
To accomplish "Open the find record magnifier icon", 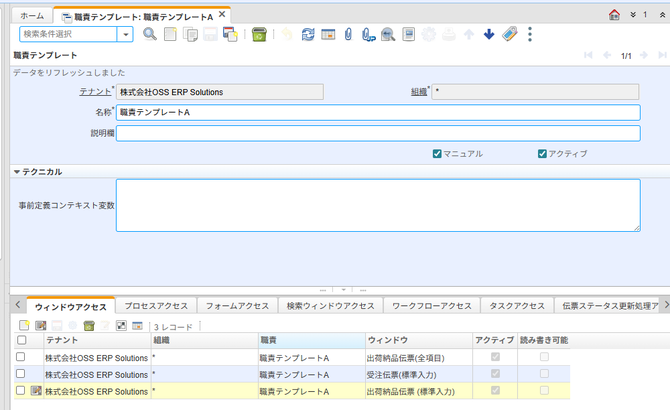I will 150,34.
